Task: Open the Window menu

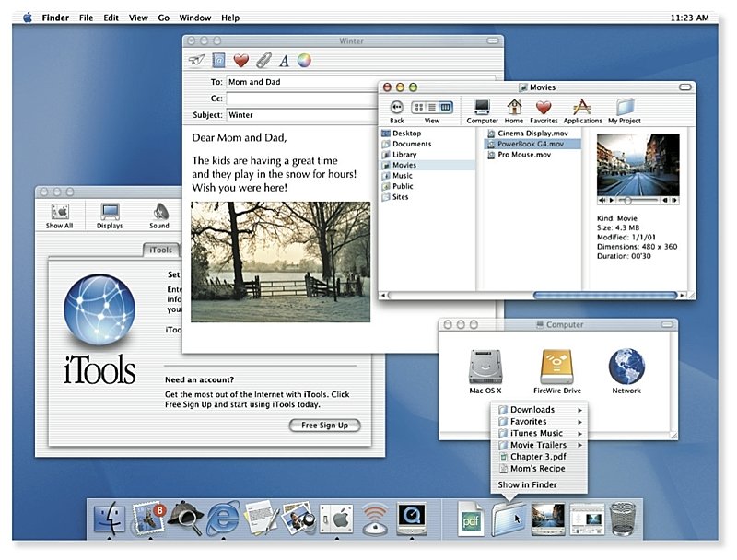Action: pos(195,17)
